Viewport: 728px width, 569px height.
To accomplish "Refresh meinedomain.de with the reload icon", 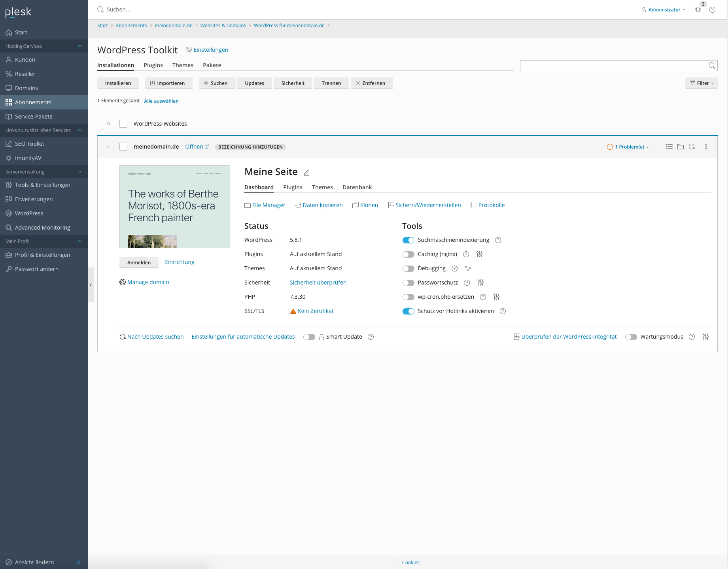I will pos(692,147).
